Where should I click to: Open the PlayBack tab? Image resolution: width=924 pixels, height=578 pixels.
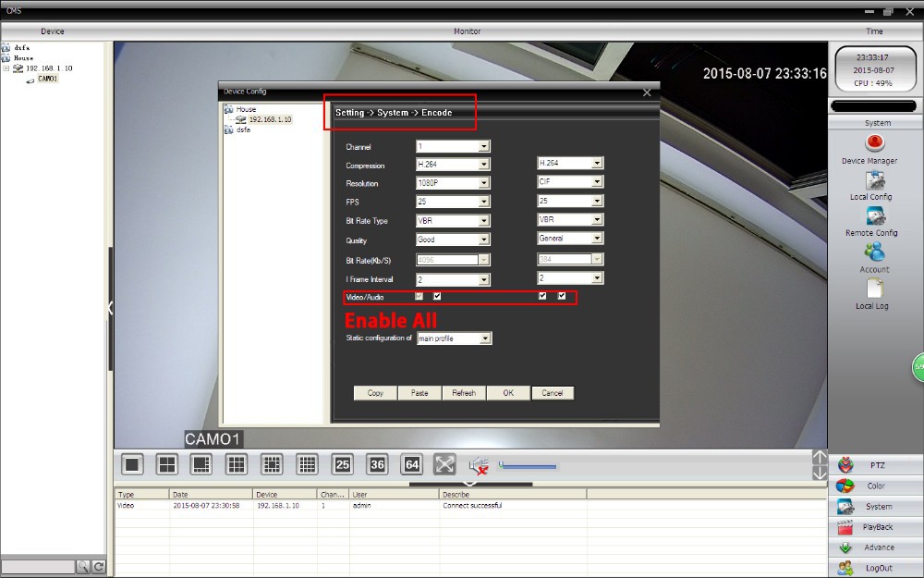(876, 527)
